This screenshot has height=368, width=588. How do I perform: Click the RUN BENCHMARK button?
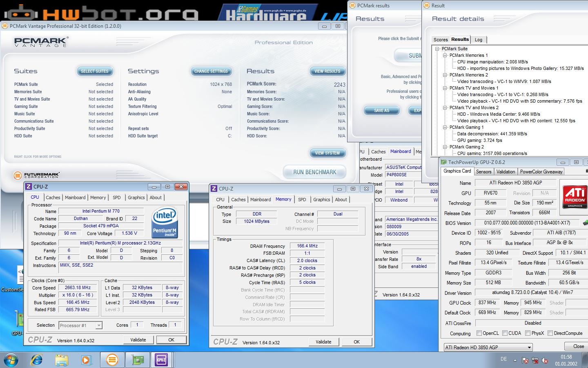314,172
